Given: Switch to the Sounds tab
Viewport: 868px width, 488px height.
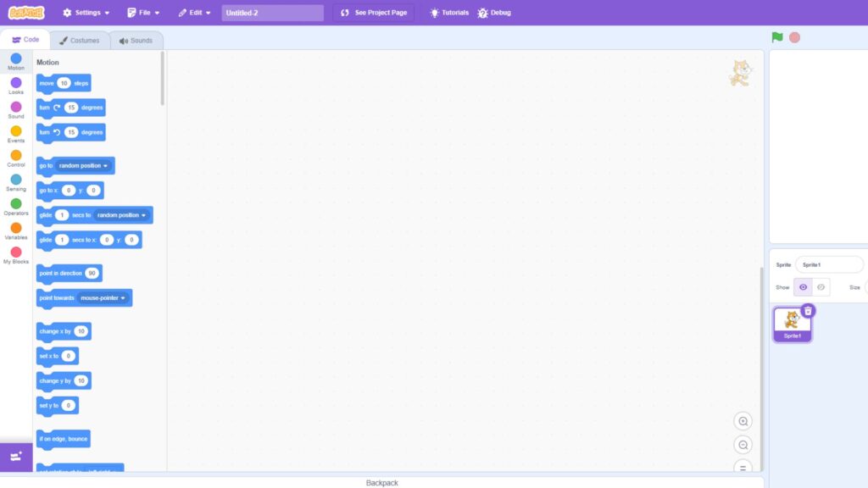Looking at the screenshot, I should (x=136, y=41).
